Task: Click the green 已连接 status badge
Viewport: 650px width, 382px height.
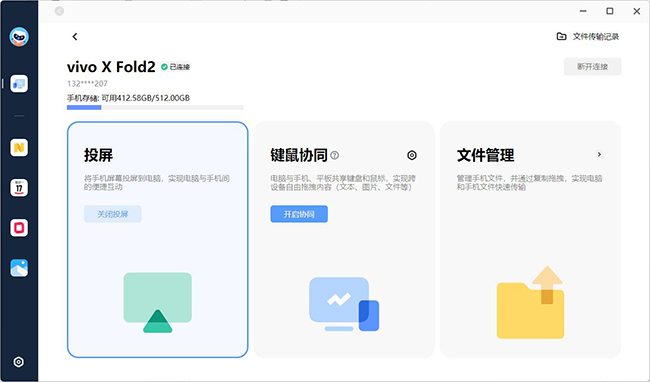Action: click(x=176, y=67)
